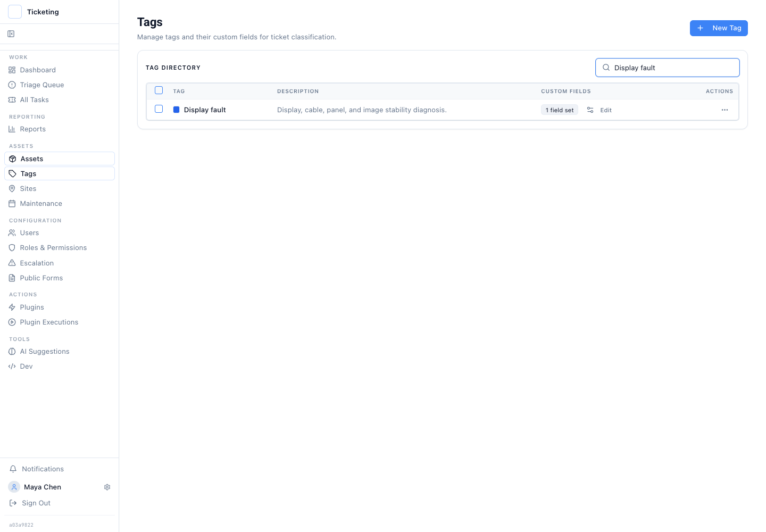Screen dimensions: 766x532
Task: Click the custom fields sliders icon beside Edit
Action: (x=590, y=110)
